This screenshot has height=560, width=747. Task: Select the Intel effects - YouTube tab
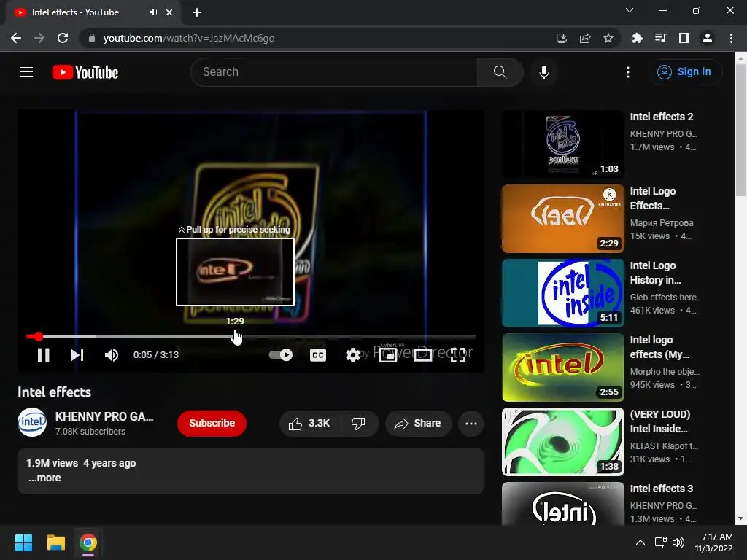[x=93, y=12]
